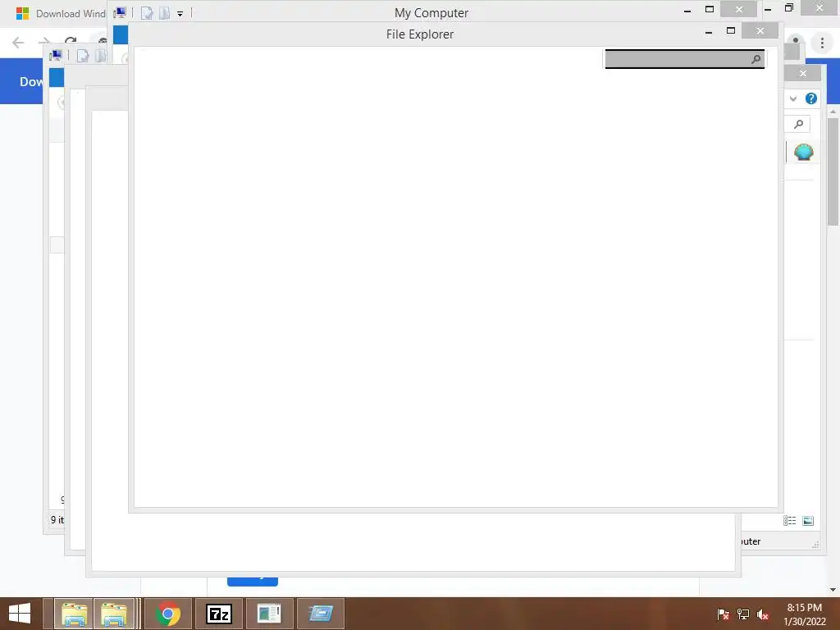The height and width of the screenshot is (630, 840).
Task: Open first File Explorer taskbar button
Action: tap(75, 614)
